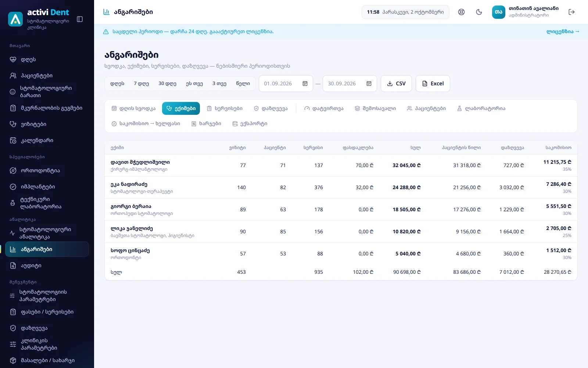The width and height of the screenshot is (588, 368).
Task: Follow the ლიცენზია link in banner
Action: click(563, 32)
